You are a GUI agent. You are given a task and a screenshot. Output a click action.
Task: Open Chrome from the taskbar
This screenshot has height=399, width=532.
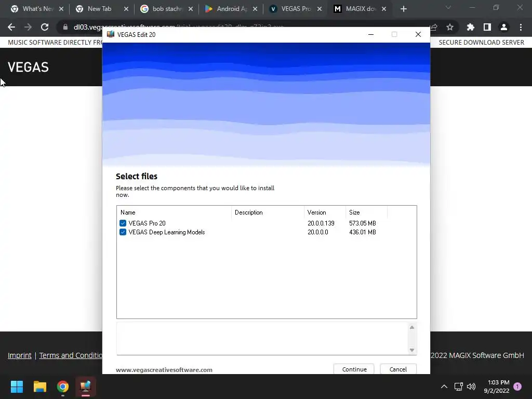tap(63, 387)
